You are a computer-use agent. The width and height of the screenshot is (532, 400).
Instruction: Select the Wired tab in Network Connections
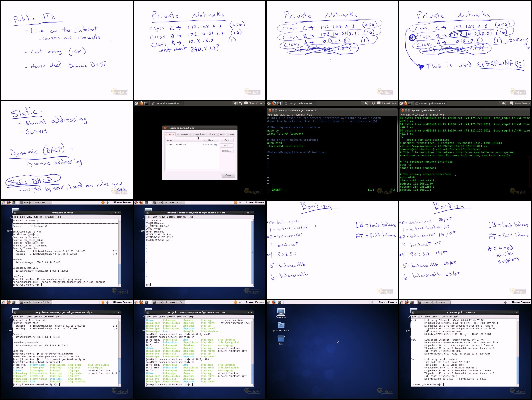click(170, 135)
